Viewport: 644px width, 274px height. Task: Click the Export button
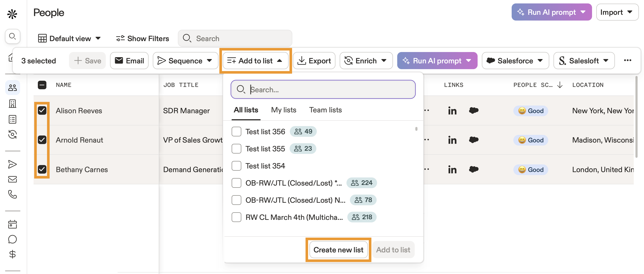point(314,61)
